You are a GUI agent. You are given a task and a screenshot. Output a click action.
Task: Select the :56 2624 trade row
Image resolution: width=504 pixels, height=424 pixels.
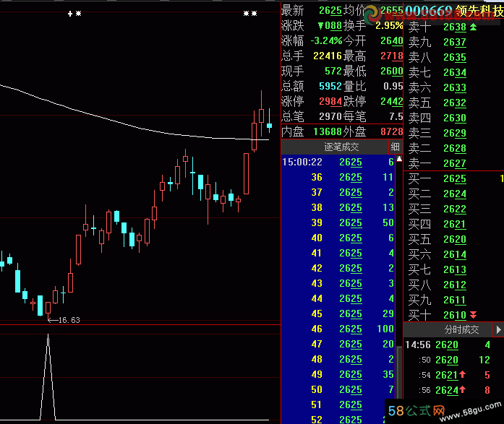(x=453, y=390)
